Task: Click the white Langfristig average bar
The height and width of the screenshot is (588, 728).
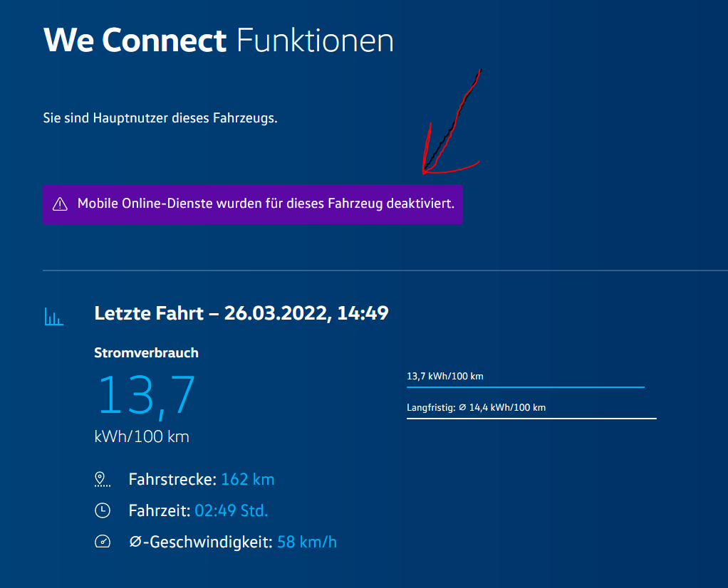Action: pos(531,419)
